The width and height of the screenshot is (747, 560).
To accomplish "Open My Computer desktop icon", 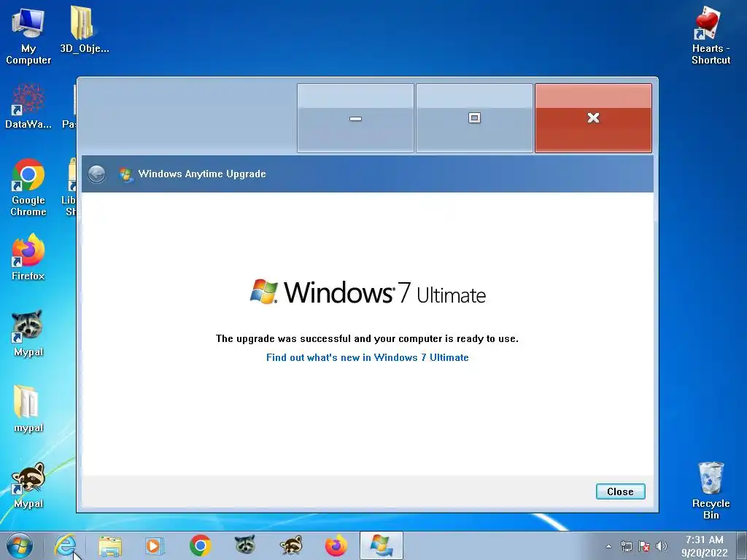I will [28, 36].
